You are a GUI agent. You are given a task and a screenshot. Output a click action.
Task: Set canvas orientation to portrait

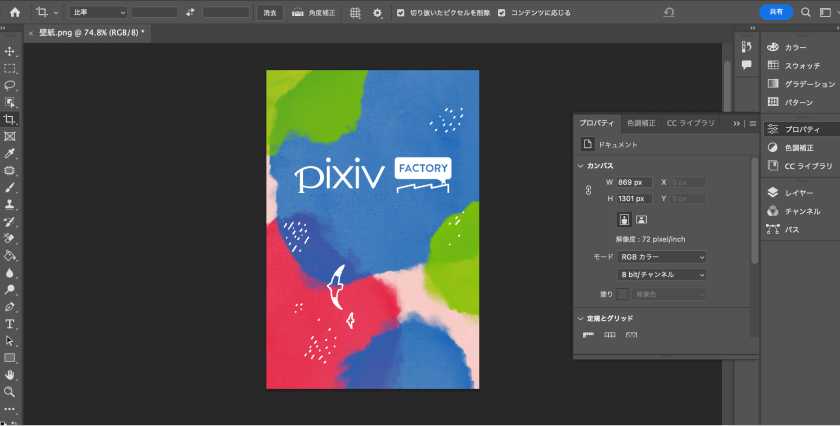(x=624, y=219)
